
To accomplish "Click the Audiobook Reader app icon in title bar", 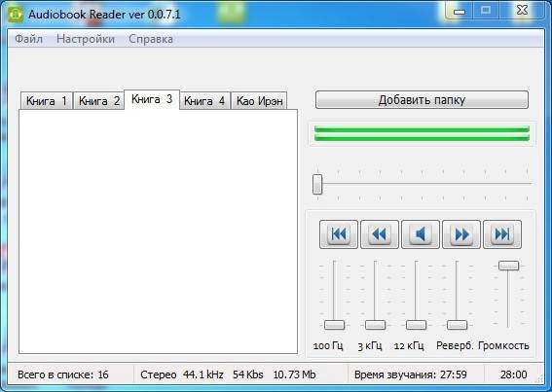I will tap(16, 15).
